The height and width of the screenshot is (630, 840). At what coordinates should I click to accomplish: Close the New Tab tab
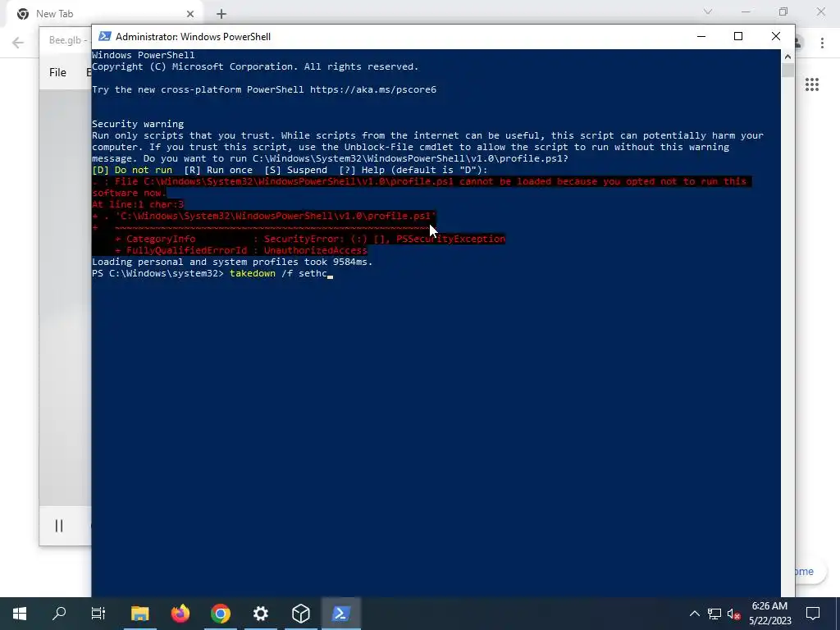190,14
